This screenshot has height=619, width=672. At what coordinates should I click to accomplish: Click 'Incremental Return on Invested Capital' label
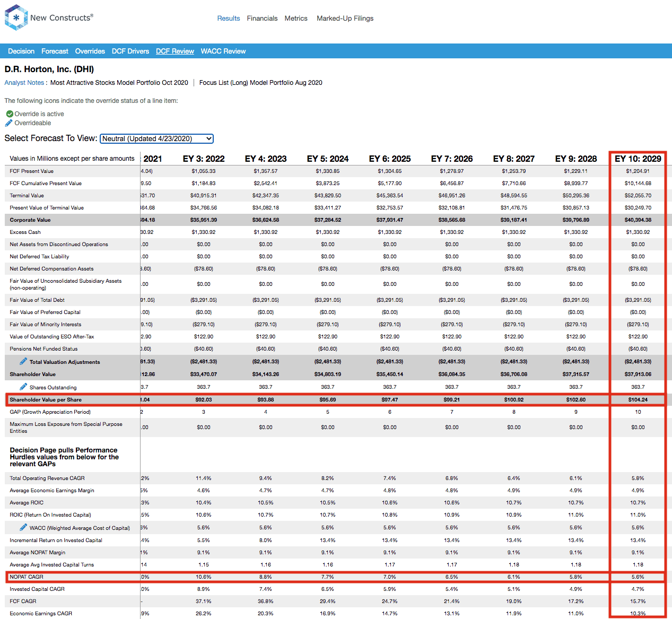coord(56,540)
